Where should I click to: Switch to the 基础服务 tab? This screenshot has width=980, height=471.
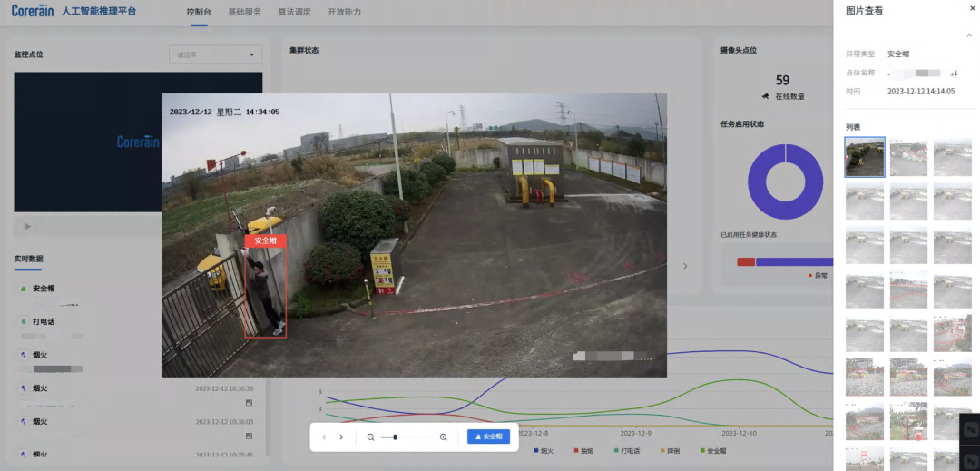click(x=244, y=12)
